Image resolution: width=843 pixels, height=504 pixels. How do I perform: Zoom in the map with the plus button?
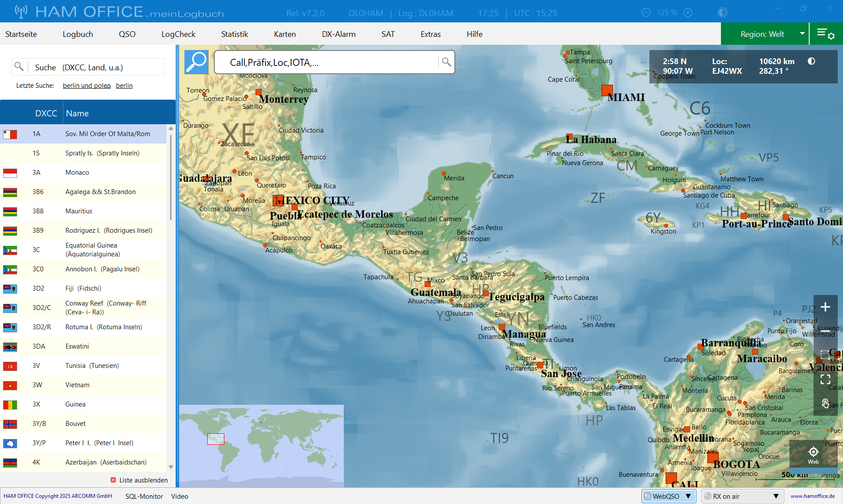click(x=825, y=307)
